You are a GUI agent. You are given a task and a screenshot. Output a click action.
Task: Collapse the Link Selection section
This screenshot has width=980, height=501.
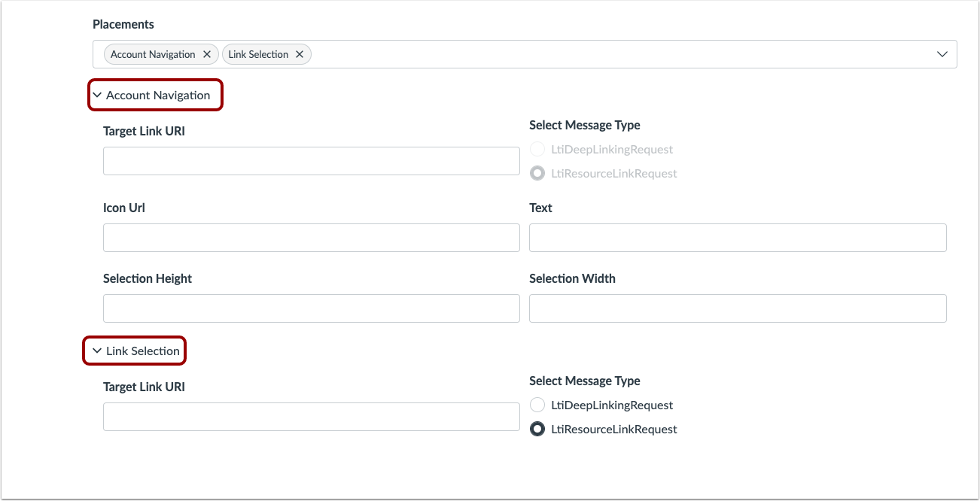point(142,351)
